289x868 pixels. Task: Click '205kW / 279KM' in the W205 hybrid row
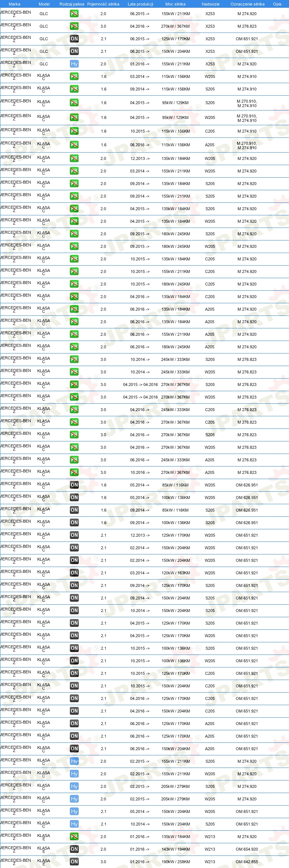[x=176, y=799]
